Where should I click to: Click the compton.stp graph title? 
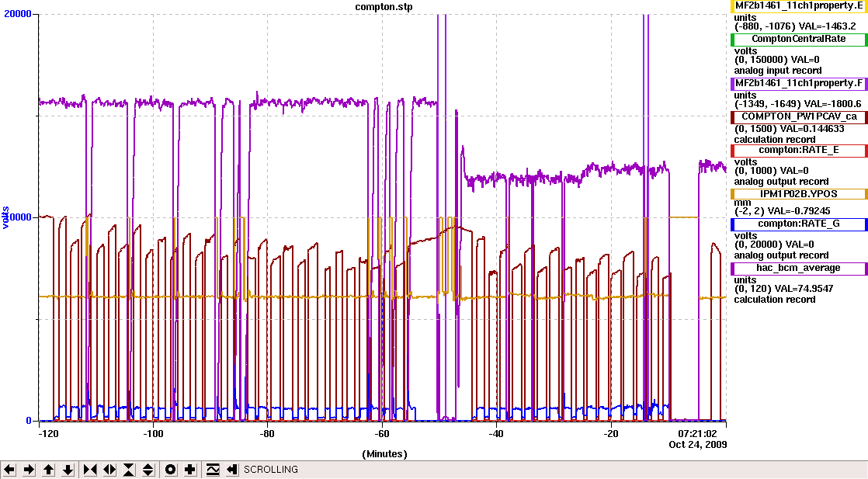[x=384, y=7]
